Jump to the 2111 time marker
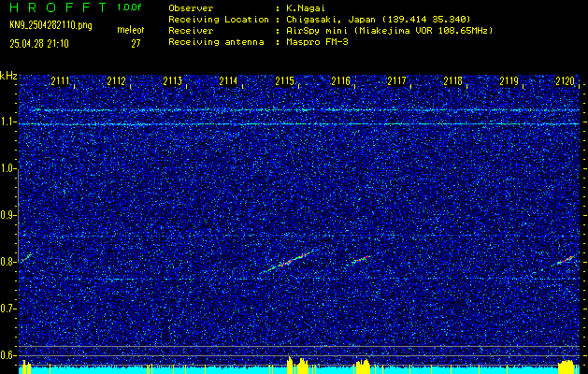This screenshot has height=374, width=588. point(60,81)
